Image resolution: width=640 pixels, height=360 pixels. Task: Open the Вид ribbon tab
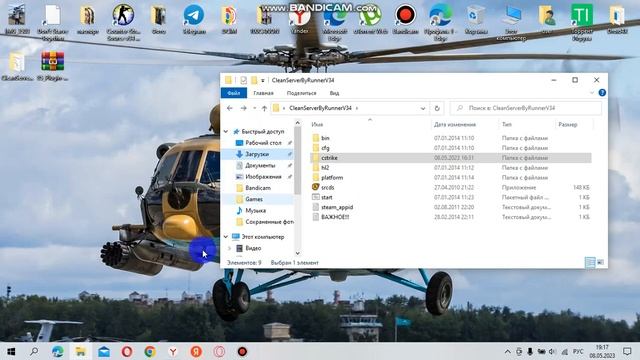[334, 93]
